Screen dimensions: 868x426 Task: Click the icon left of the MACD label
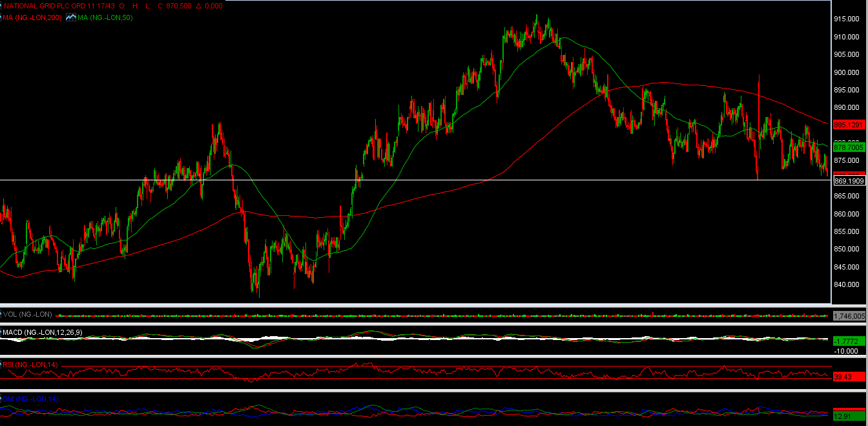pyautogui.click(x=1, y=332)
